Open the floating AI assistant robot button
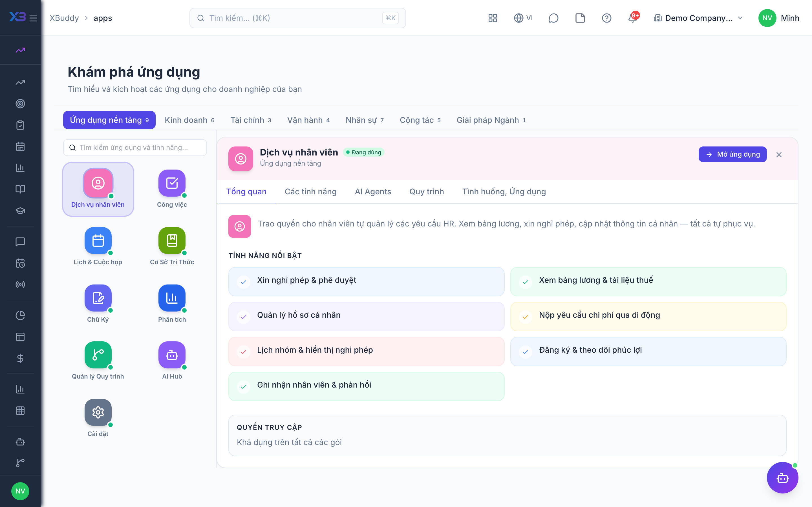 [782, 477]
